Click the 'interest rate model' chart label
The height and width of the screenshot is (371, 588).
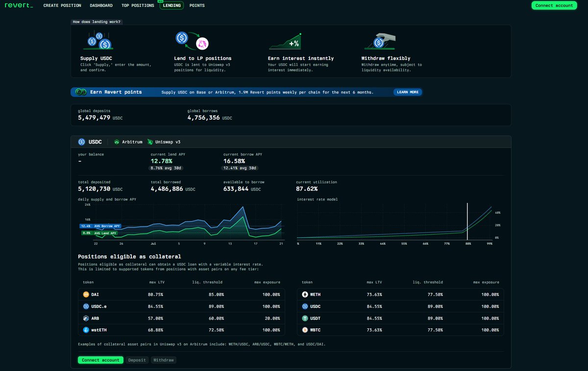coord(318,199)
